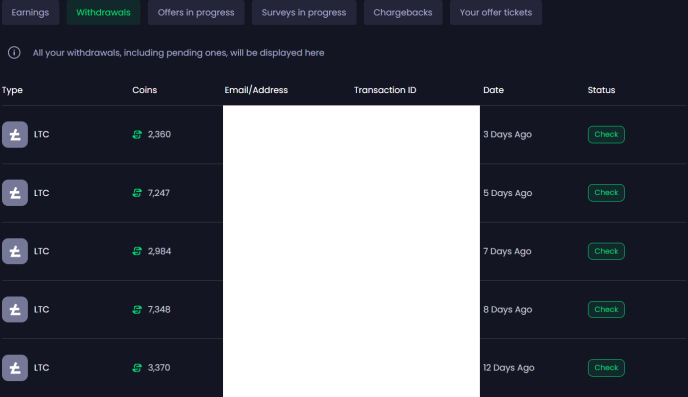Check status of 3 Days Ago withdrawal

pos(606,134)
